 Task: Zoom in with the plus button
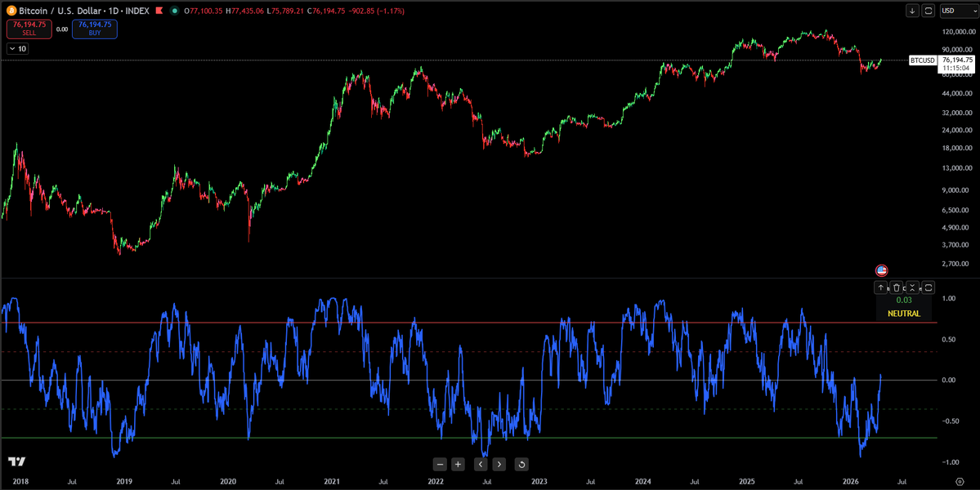[x=459, y=464]
